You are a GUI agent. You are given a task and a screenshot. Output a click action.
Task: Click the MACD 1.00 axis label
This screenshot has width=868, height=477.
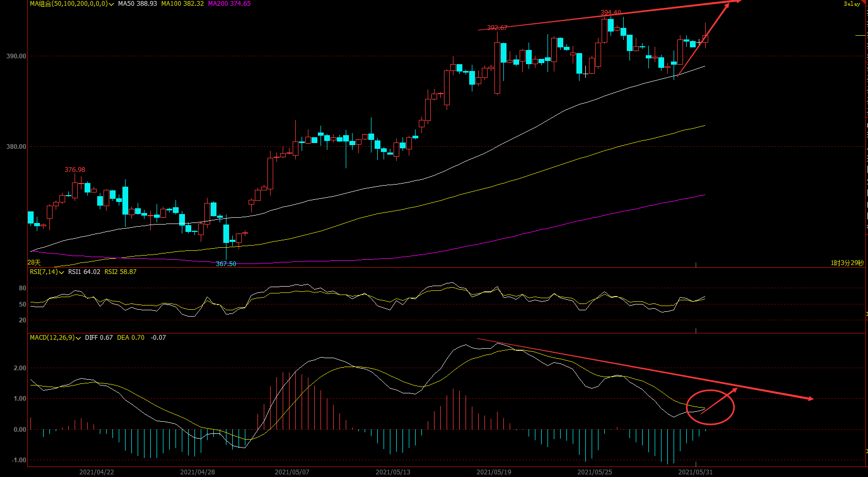[19, 399]
